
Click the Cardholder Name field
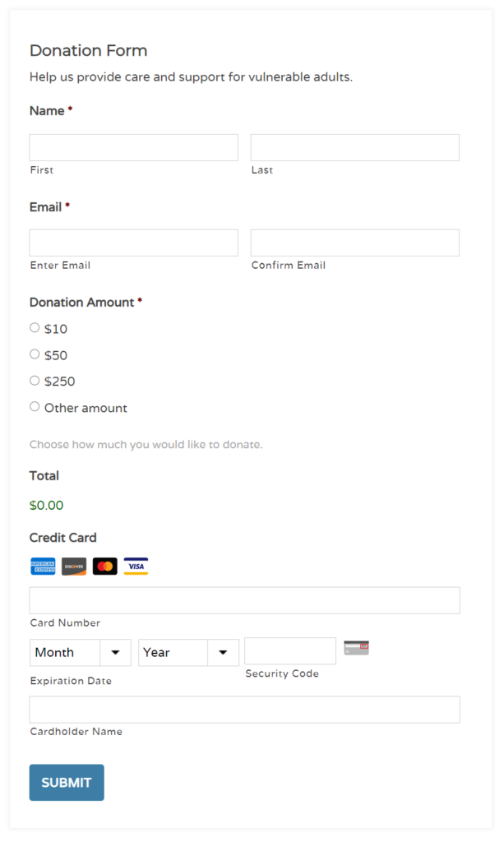pos(244,709)
